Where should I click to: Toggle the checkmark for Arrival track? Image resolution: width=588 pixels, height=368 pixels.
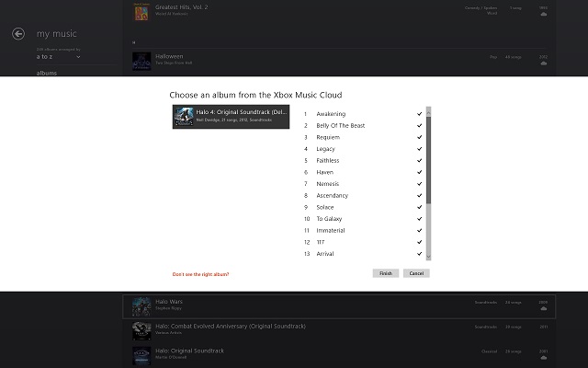click(x=420, y=254)
